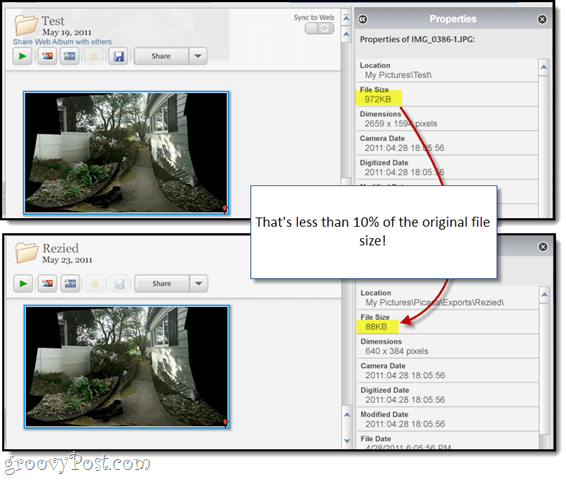Open the Share dropdown arrow in the Test folder
The height and width of the screenshot is (480, 566).
point(198,56)
